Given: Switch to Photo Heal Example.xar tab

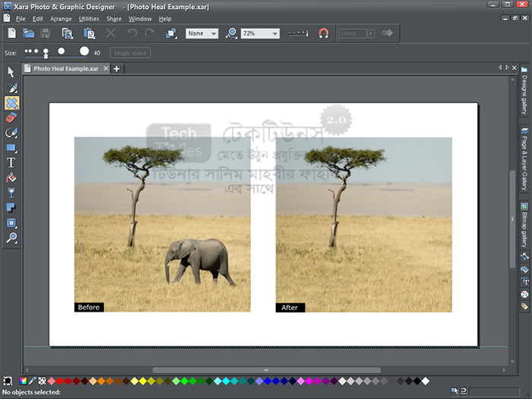Looking at the screenshot, I should [65, 68].
